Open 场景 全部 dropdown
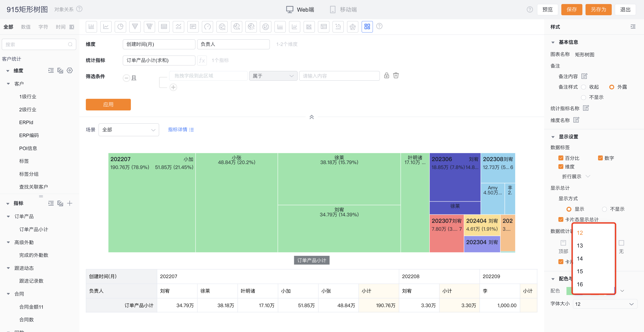This screenshot has width=644, height=332. (x=129, y=130)
